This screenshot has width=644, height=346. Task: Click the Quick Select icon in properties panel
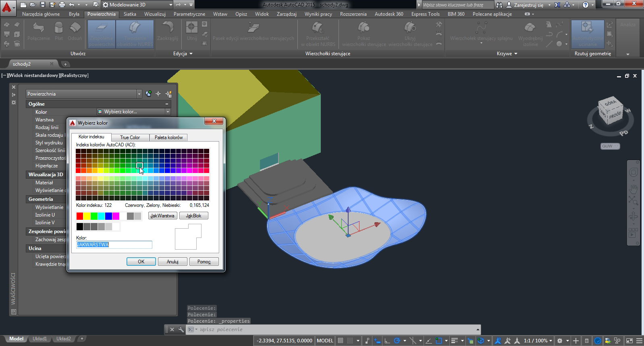point(168,94)
